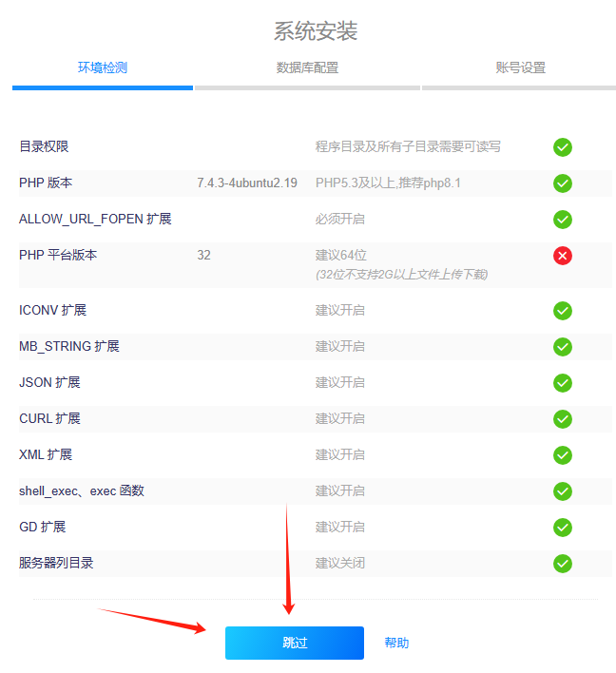Image resolution: width=616 pixels, height=673 pixels.
Task: Go to the 账号设置 step tab
Action: [520, 67]
